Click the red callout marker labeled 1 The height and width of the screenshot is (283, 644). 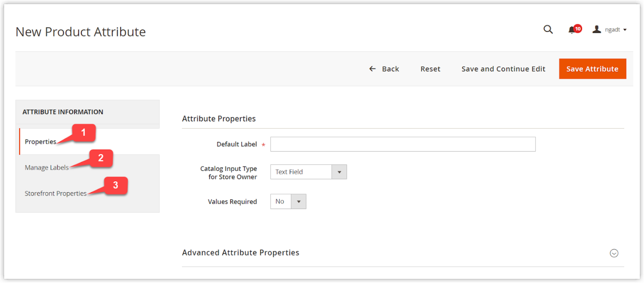[x=83, y=133]
